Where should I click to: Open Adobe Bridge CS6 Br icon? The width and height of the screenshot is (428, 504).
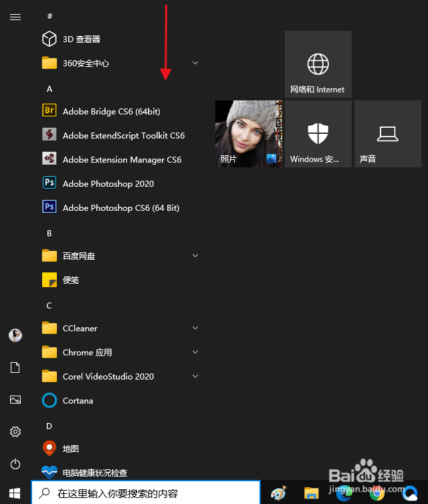49,110
